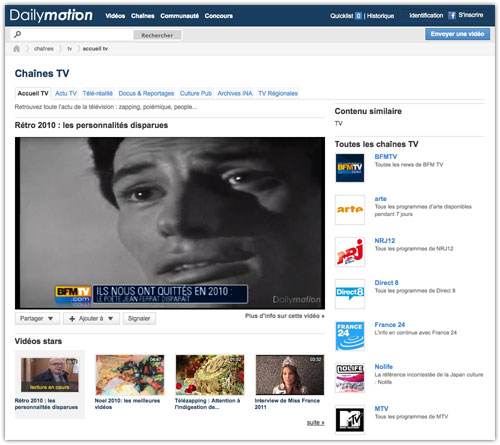The height and width of the screenshot is (445, 500).
Task: Open the MTV channel logo
Action: click(x=350, y=420)
